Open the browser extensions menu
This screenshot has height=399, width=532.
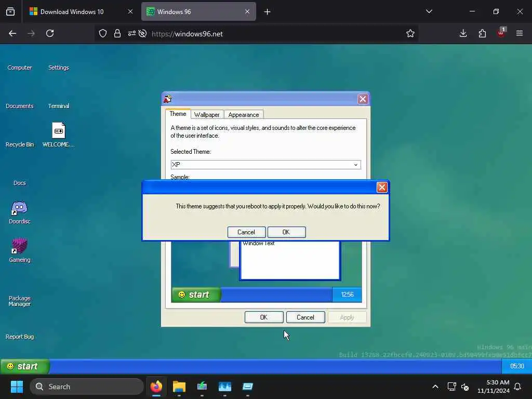[482, 33]
